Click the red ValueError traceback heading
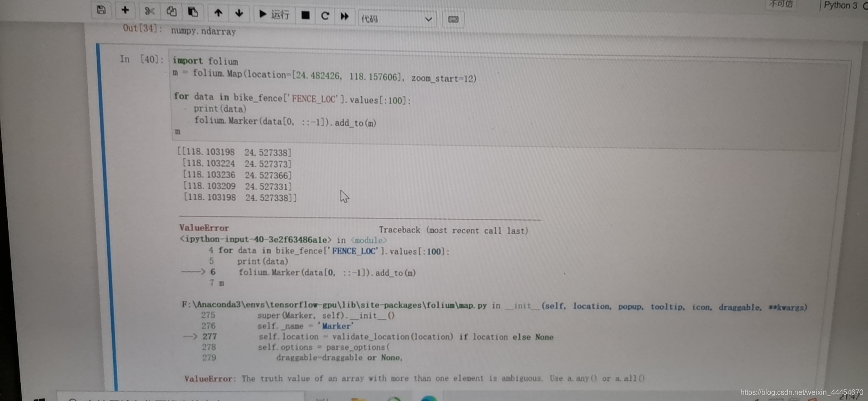Viewport: 868px width, 401px height. [204, 228]
